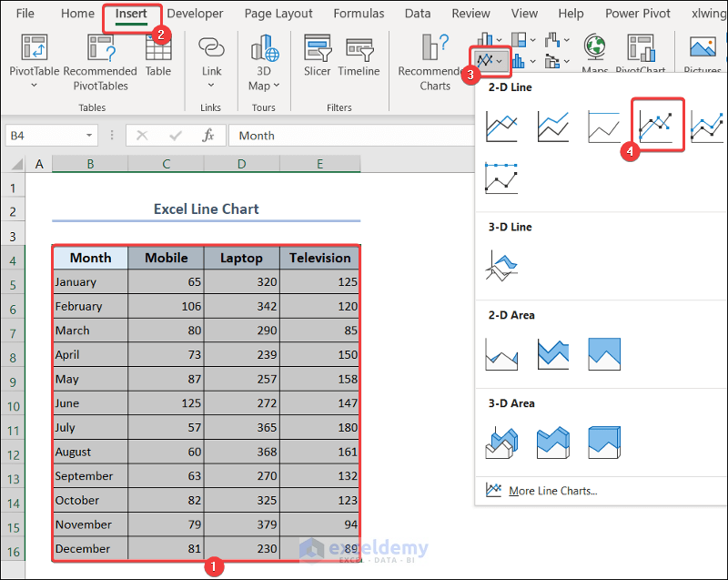Select the first 2-D Line chart
The image size is (728, 580).
[x=501, y=126]
